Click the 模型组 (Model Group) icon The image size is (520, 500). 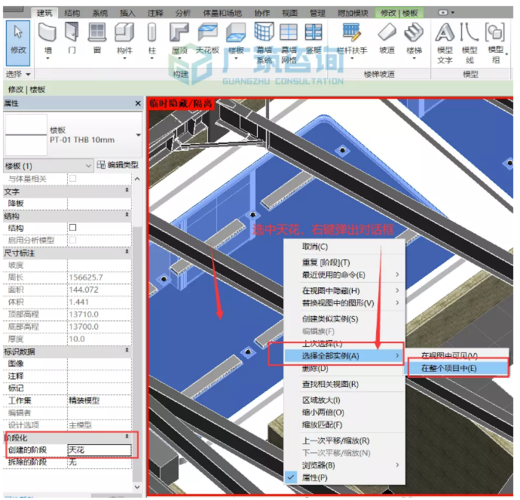pos(495,32)
